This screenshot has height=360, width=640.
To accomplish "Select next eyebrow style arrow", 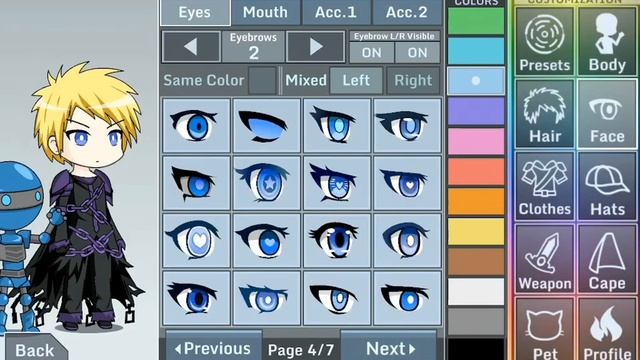I will 316,47.
